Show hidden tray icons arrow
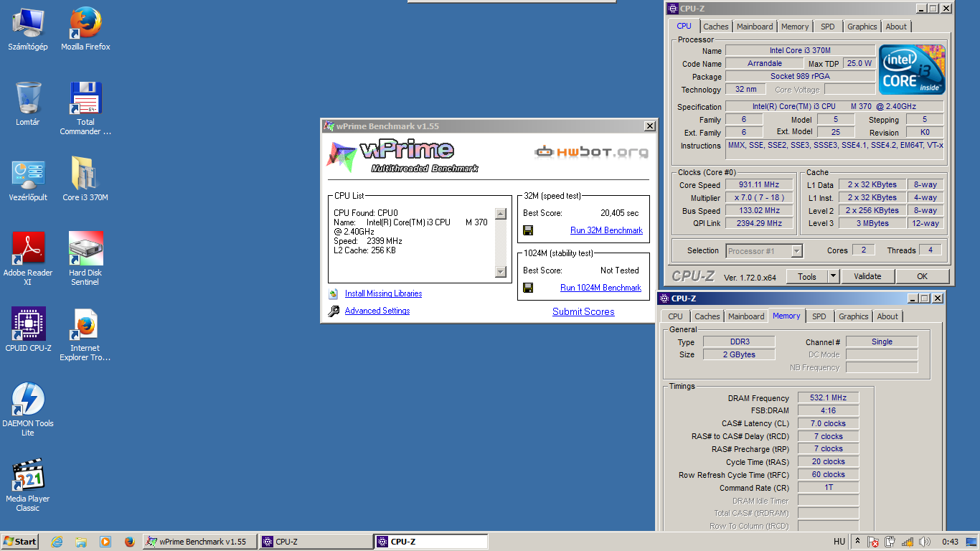Image resolution: width=980 pixels, height=551 pixels. [x=857, y=541]
